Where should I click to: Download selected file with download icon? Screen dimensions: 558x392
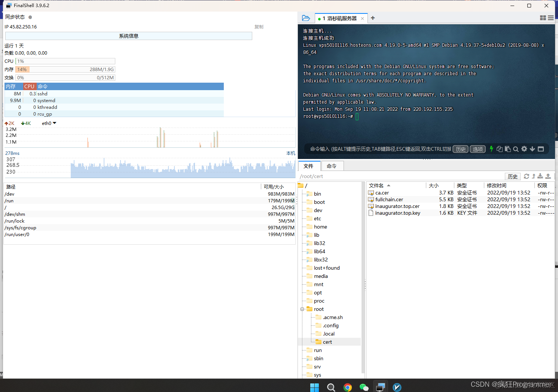click(x=540, y=176)
